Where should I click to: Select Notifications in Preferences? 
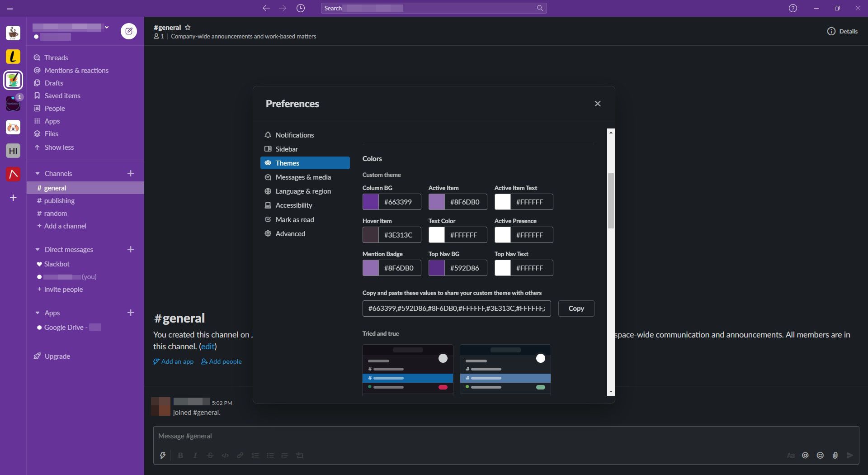pyautogui.click(x=294, y=135)
